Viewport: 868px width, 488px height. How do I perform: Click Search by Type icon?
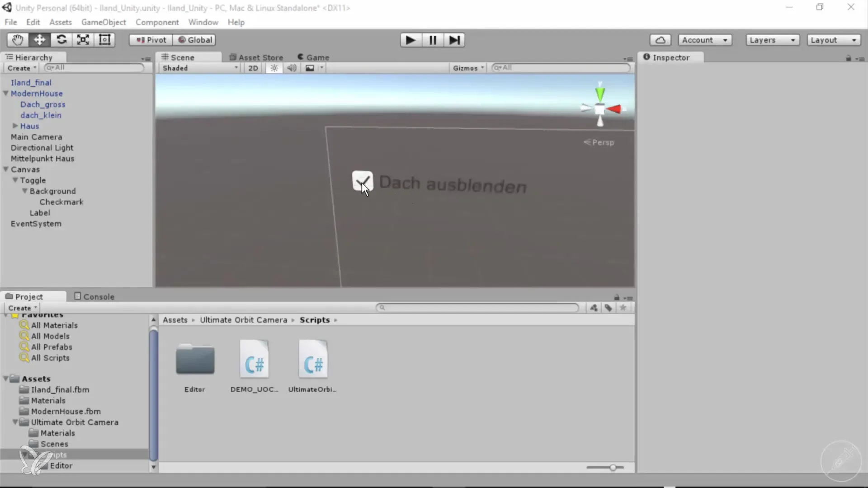click(x=594, y=308)
